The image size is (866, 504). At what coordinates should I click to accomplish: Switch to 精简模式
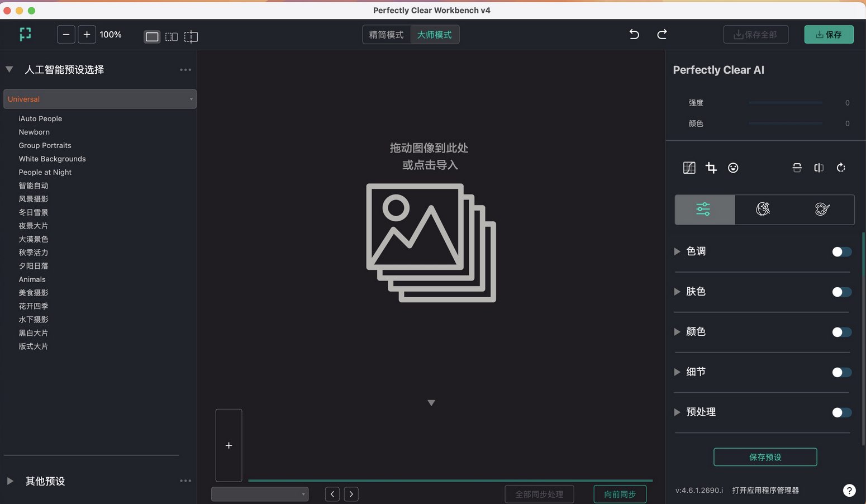tap(386, 35)
